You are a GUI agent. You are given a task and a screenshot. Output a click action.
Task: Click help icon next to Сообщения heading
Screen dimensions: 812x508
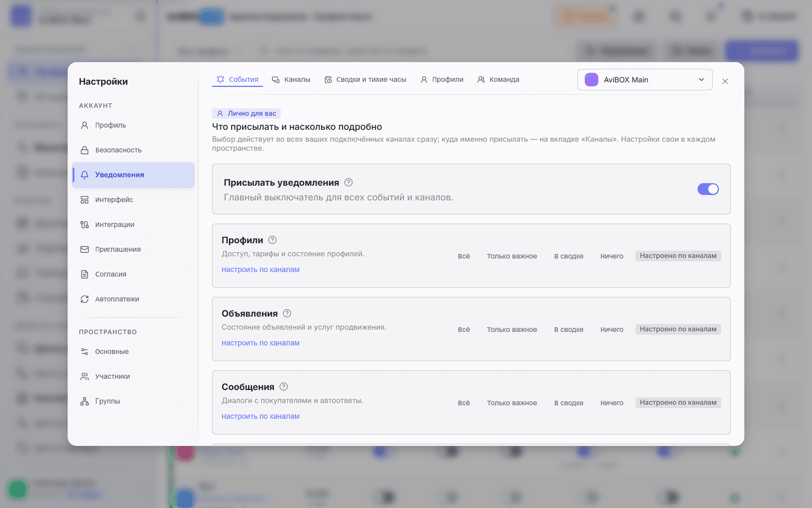click(x=284, y=387)
